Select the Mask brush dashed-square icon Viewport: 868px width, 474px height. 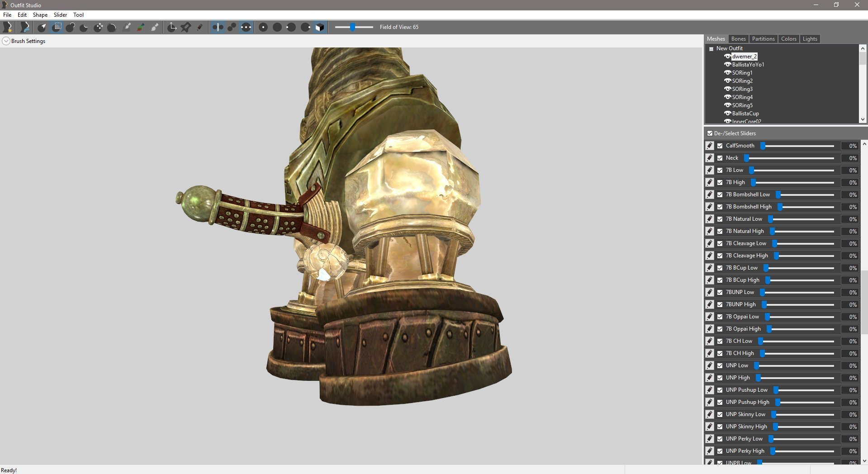pyautogui.click(x=57, y=27)
